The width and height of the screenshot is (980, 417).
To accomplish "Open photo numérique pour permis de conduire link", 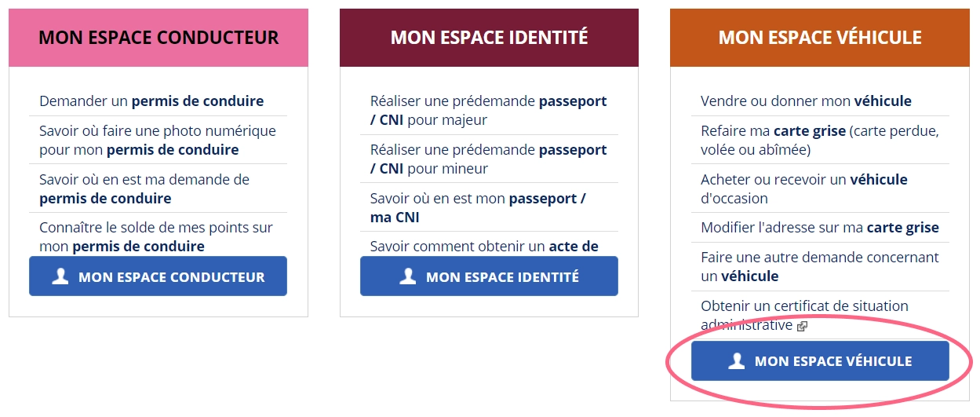I will tap(158, 140).
